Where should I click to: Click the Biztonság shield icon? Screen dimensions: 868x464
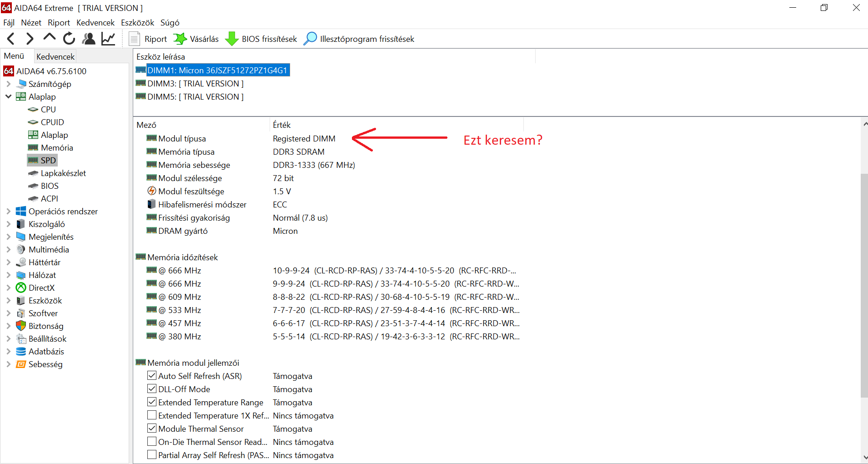coord(21,326)
